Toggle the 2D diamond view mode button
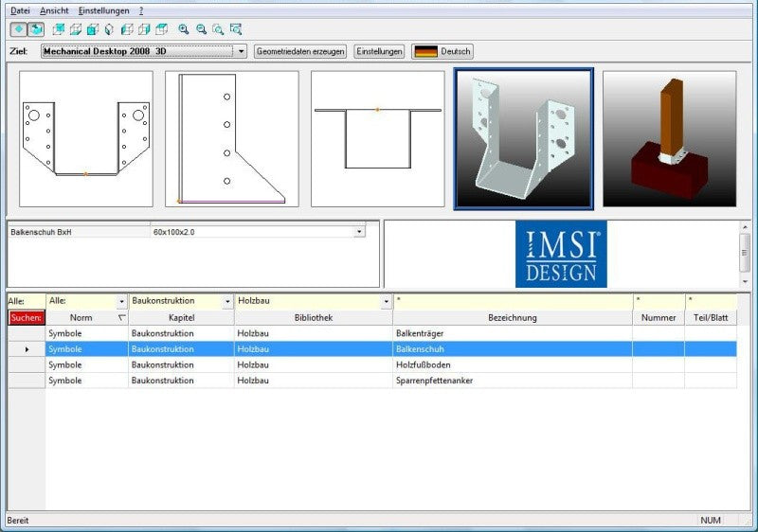 pos(19,29)
